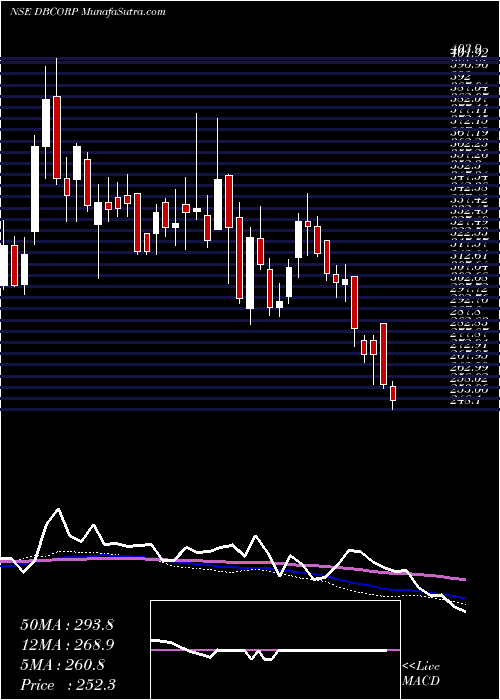Click the 262.99 price axis label
The height and width of the screenshot is (700, 500).
tap(469, 368)
